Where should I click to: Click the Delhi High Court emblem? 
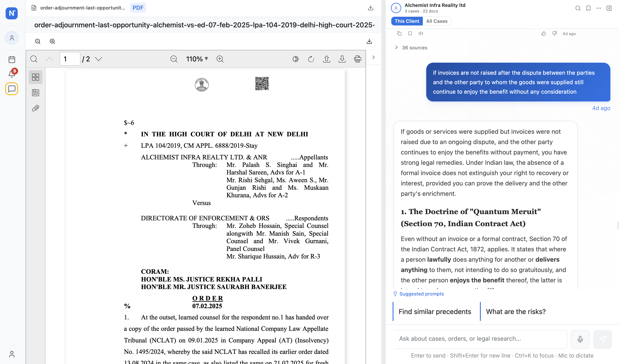point(202,85)
